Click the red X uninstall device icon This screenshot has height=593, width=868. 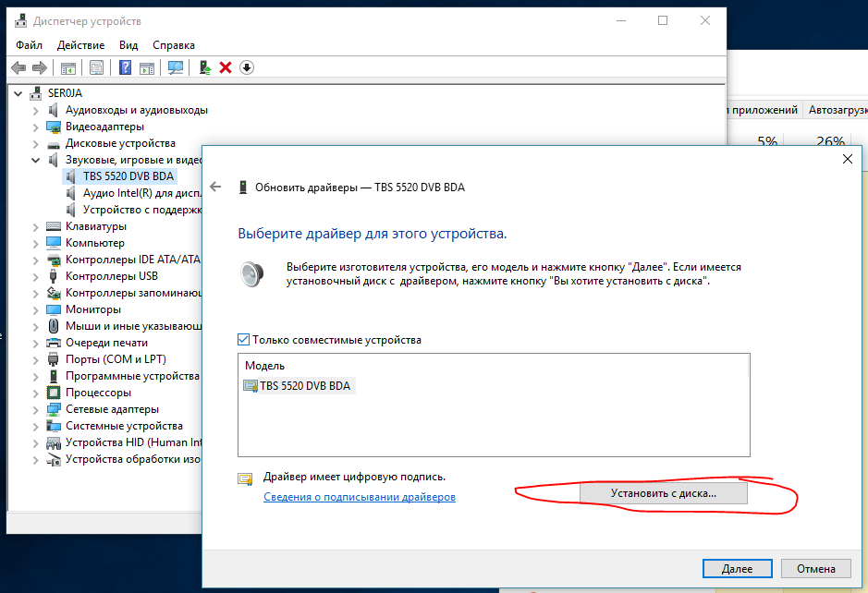pos(226,67)
